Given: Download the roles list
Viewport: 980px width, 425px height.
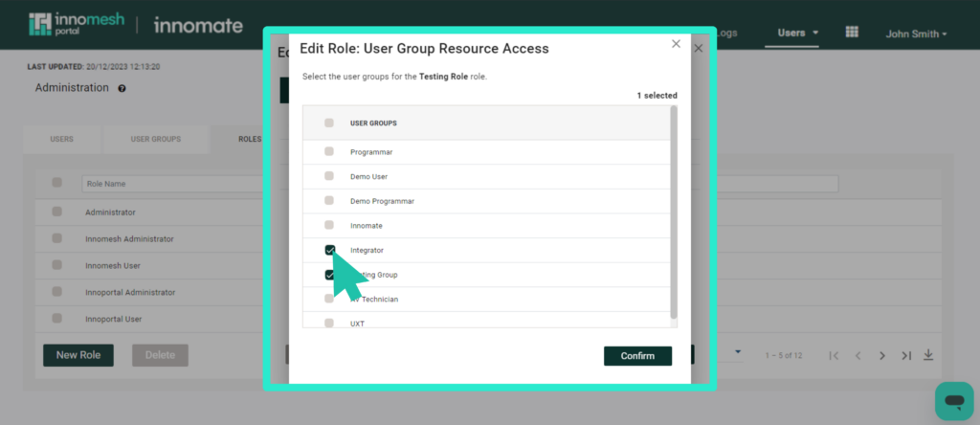Looking at the screenshot, I should click(928, 355).
